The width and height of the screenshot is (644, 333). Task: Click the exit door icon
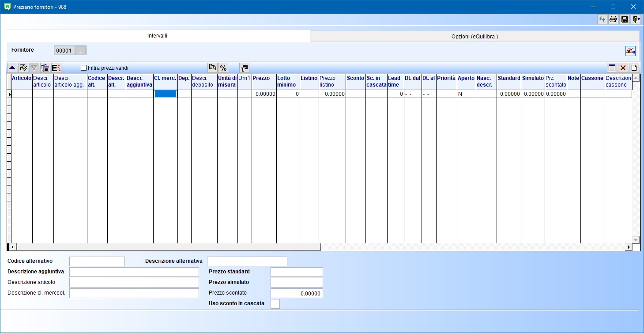point(636,19)
